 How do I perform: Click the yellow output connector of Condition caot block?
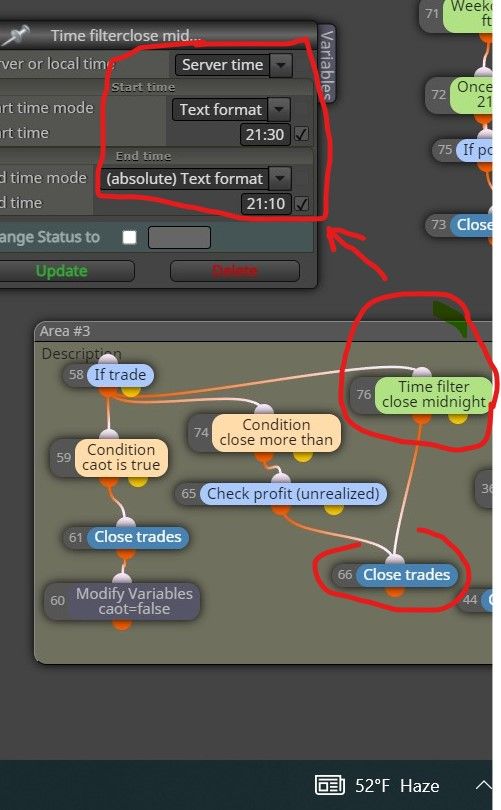137,481
